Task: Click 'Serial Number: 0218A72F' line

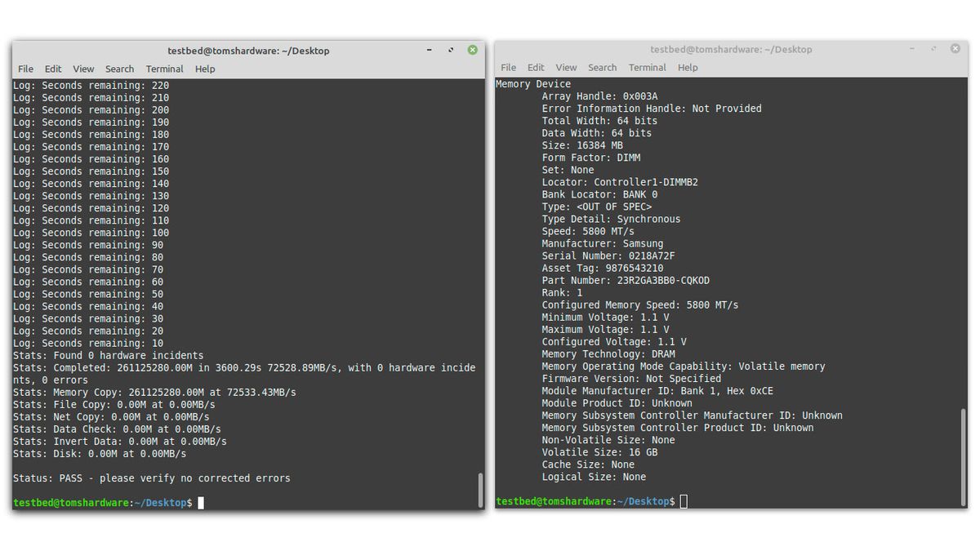Action: 608,256
